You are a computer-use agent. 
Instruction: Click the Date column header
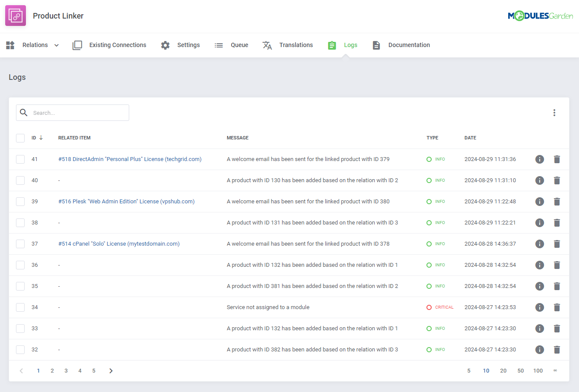point(470,138)
